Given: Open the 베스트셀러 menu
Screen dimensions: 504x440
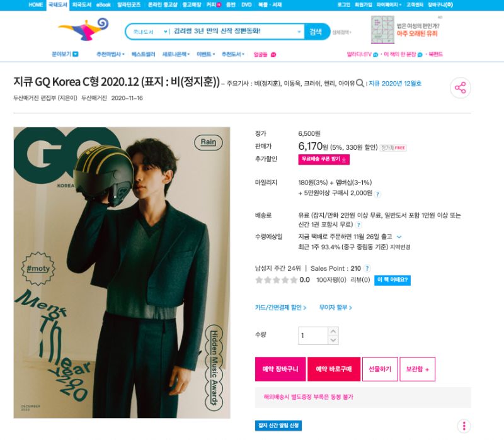Looking at the screenshot, I should click(x=143, y=54).
